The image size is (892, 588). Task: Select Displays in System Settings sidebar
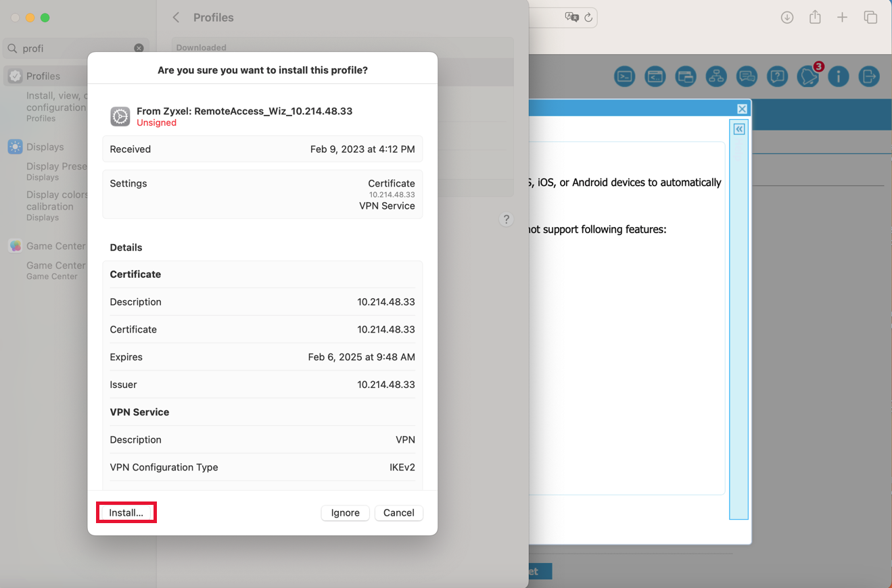pos(46,147)
